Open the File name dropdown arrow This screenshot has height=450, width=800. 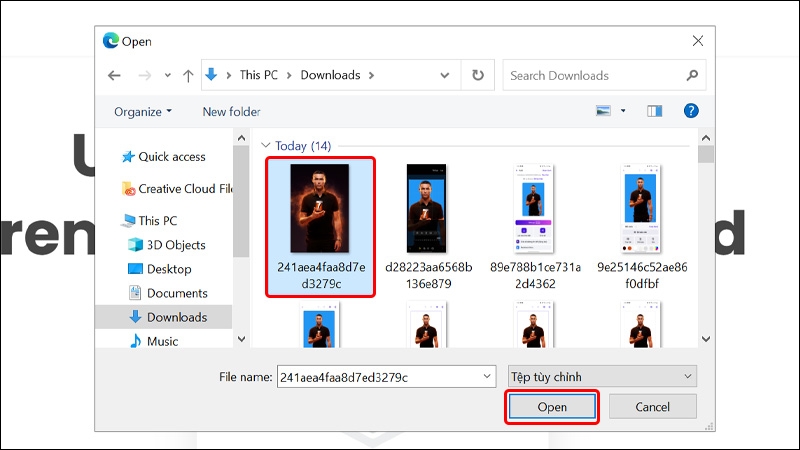[487, 377]
